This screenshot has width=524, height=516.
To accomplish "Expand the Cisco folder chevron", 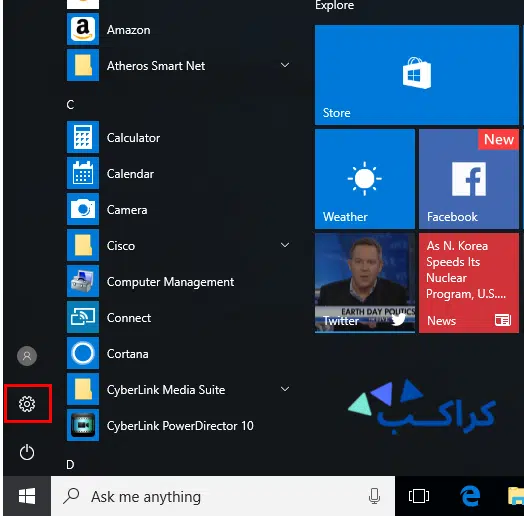I will point(285,245).
